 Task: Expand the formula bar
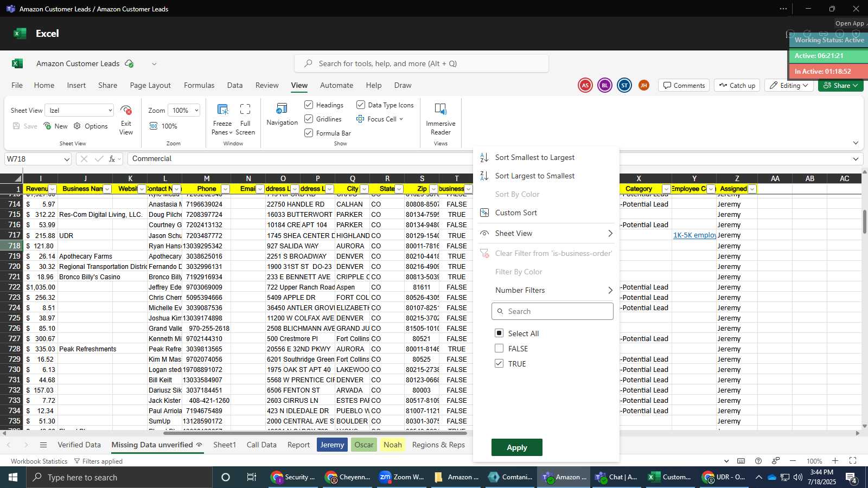point(856,159)
